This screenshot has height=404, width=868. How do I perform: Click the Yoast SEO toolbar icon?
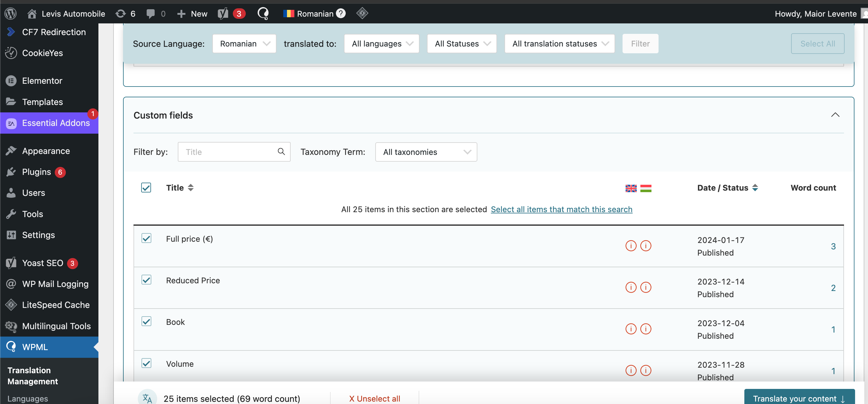[223, 14]
